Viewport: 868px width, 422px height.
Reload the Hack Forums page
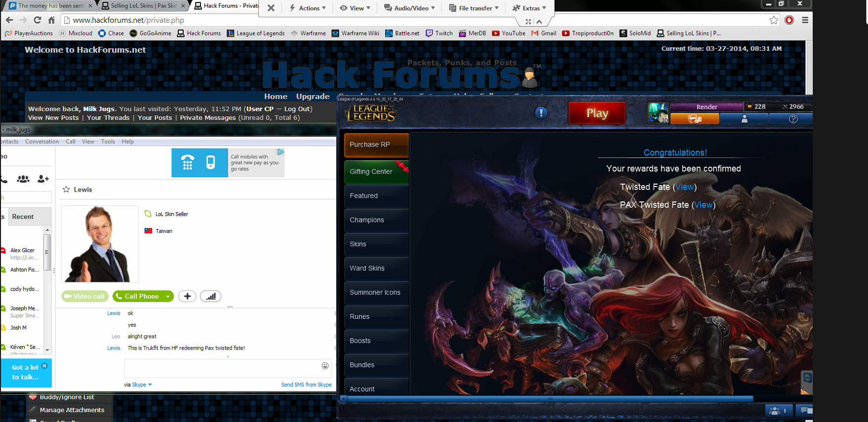click(x=37, y=20)
